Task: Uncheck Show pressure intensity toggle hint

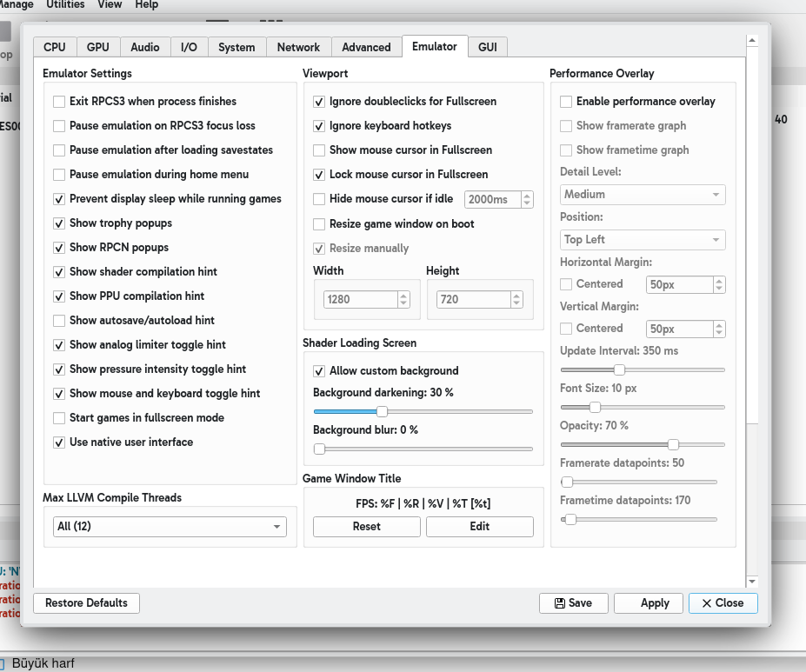Action: [x=59, y=369]
